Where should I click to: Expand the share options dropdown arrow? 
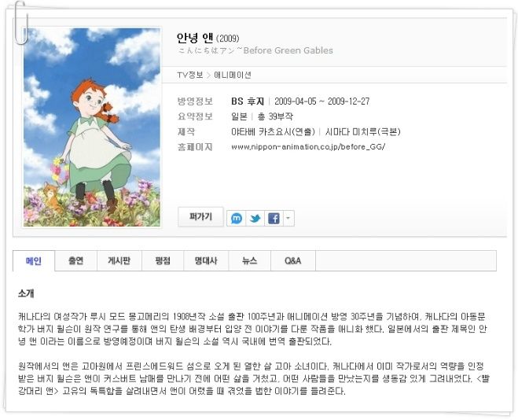point(288,219)
